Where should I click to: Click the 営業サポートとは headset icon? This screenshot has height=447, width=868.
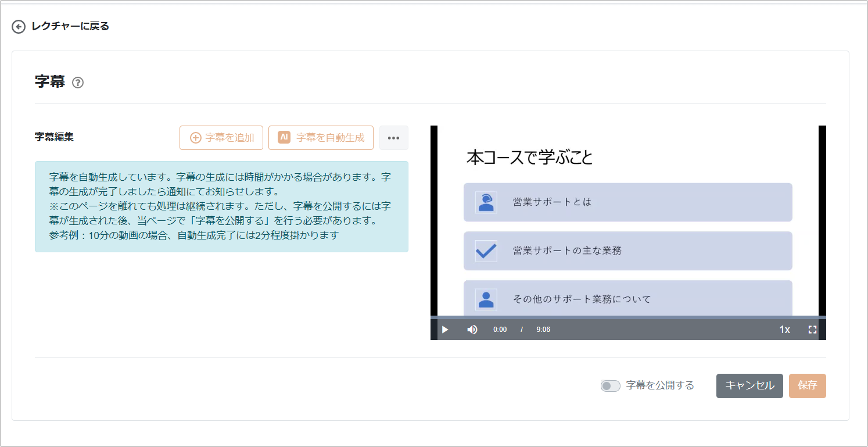click(486, 202)
